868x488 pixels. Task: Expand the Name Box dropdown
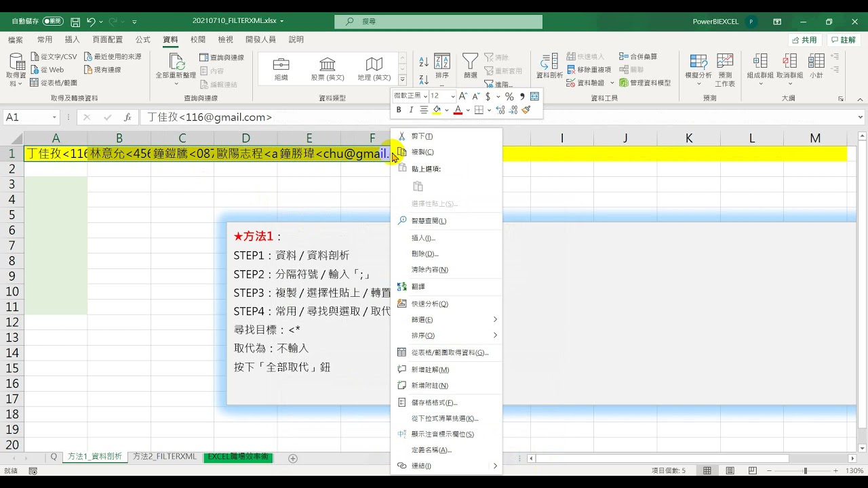pos(54,117)
